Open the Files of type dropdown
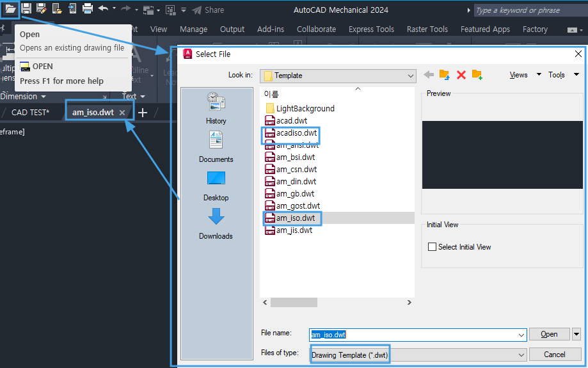This screenshot has width=588, height=368. (x=418, y=355)
